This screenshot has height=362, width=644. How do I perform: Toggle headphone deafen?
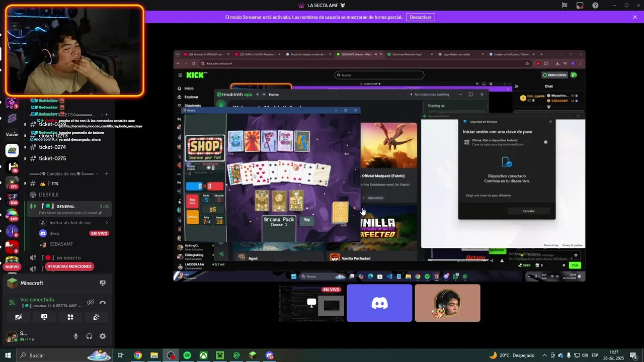click(x=89, y=336)
